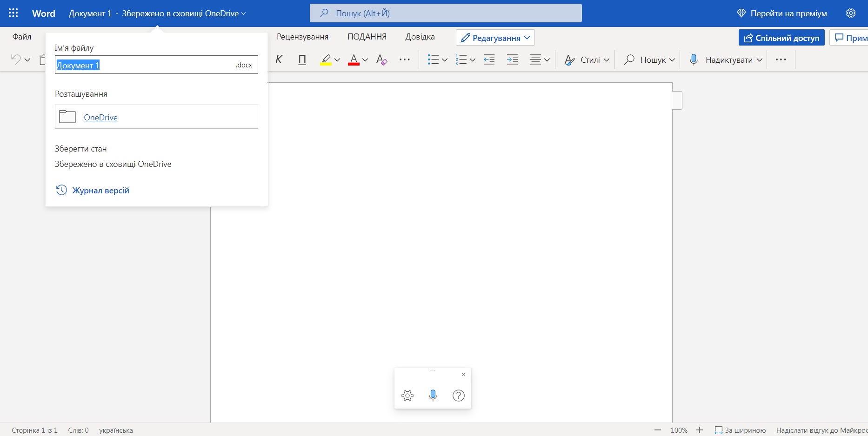Screen dimensions: 868x436
Task: Open more font options ellipsis
Action: (405, 59)
